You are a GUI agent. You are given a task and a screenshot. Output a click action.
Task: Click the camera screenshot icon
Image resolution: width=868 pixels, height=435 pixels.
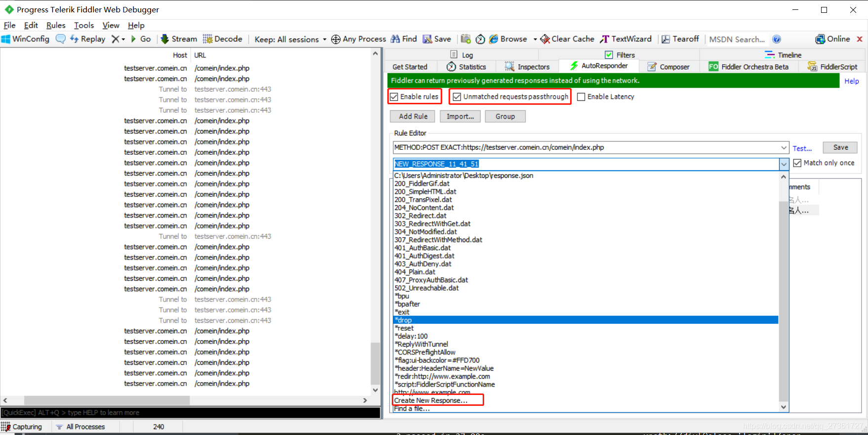(465, 39)
